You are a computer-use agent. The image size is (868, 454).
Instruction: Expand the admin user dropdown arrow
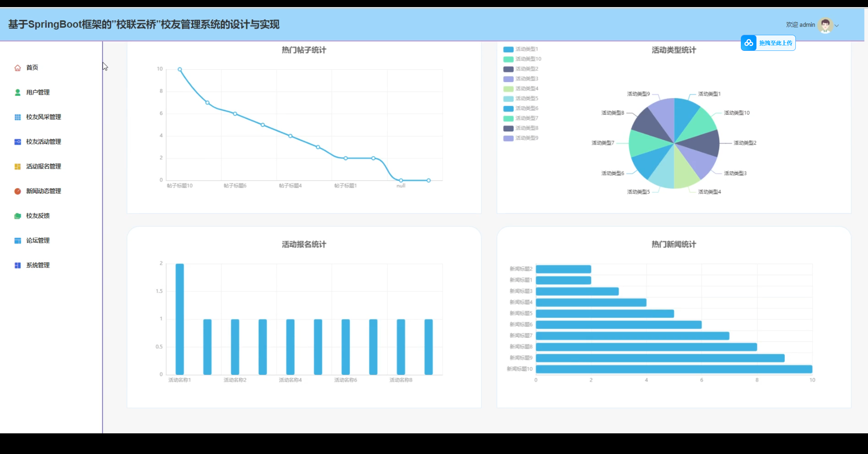pyautogui.click(x=837, y=25)
